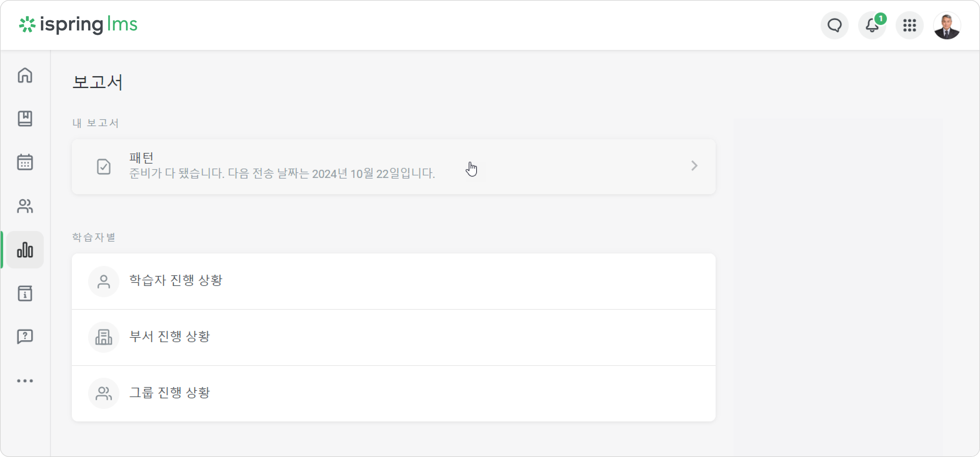980x457 pixels.
Task: Click the building icon for 부서 진행 상황
Action: (103, 337)
